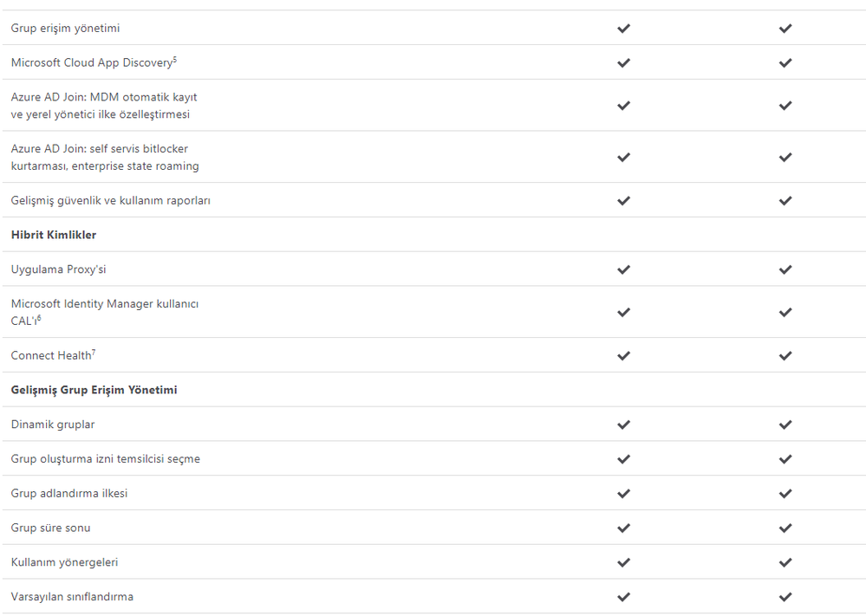Image resolution: width=866 pixels, height=616 pixels.
Task: Select the Gelişmiş Grup Erişim Yönetimi heading
Action: [x=94, y=390]
